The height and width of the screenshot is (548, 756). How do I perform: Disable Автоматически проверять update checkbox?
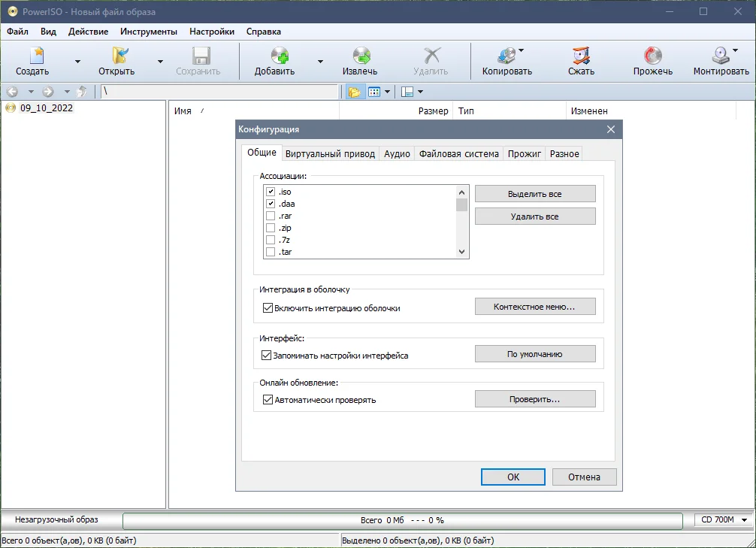(268, 399)
